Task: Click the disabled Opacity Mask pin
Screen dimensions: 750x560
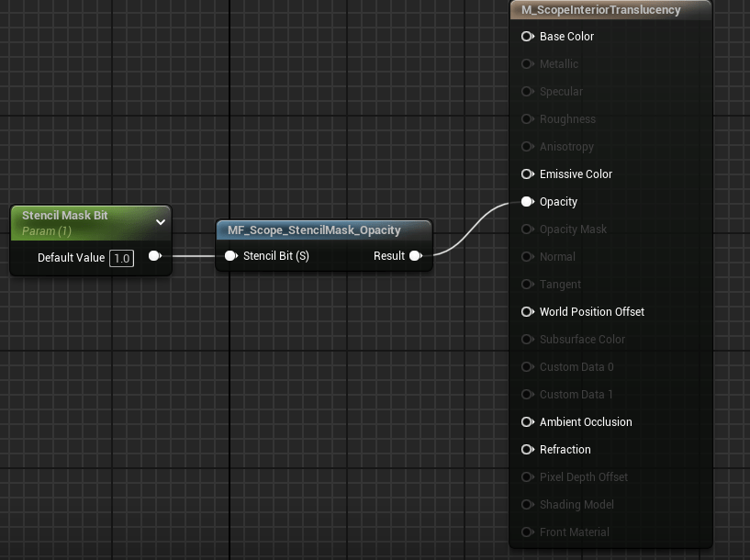Action: point(528,230)
